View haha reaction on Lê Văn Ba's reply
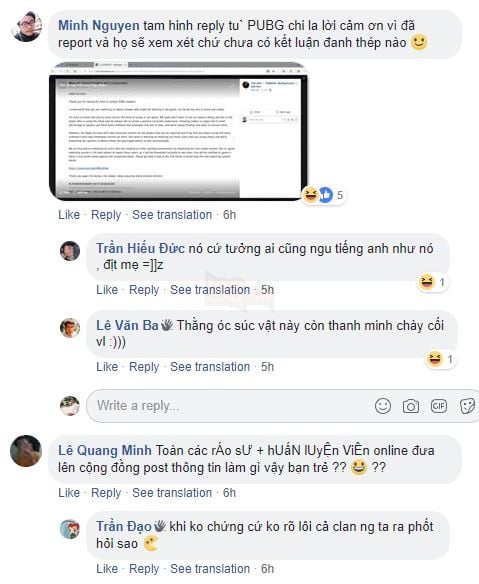Image resolution: width=479 pixels, height=584 pixels. tap(440, 359)
